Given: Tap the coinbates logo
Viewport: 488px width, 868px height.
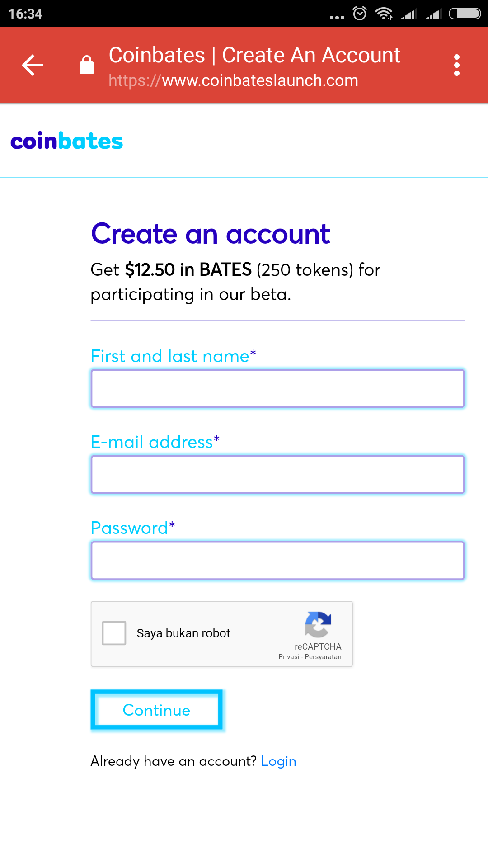Looking at the screenshot, I should click(x=66, y=142).
